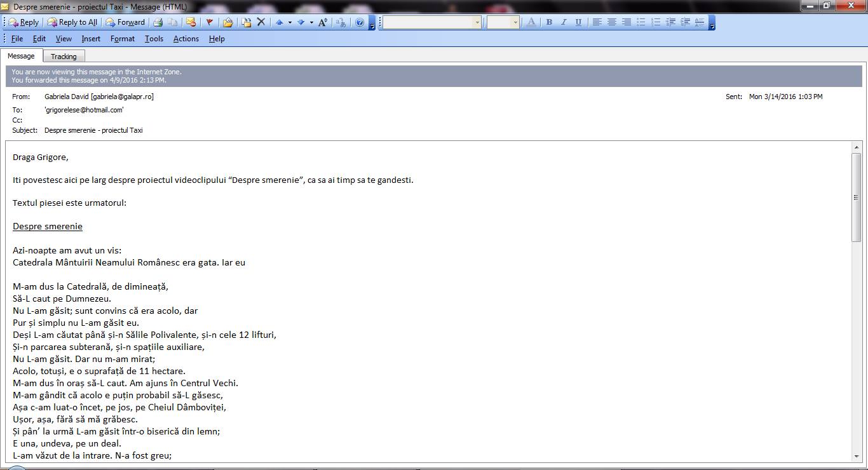Toggle underline formatting

pos(578,22)
